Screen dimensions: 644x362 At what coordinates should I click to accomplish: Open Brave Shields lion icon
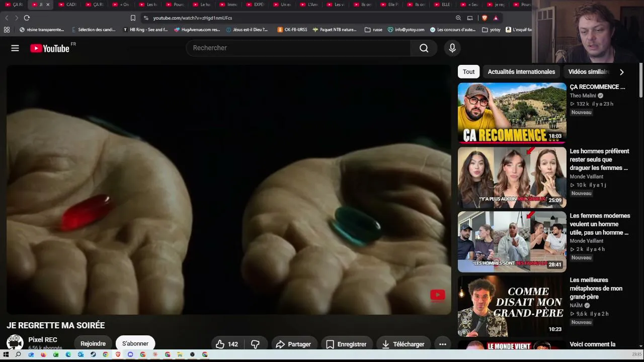click(x=485, y=18)
